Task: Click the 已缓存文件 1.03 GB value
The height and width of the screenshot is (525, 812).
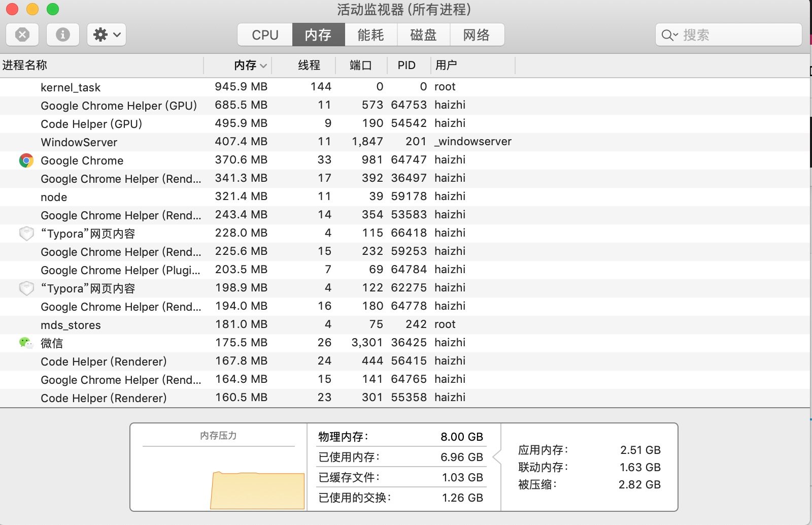Action: point(462,478)
